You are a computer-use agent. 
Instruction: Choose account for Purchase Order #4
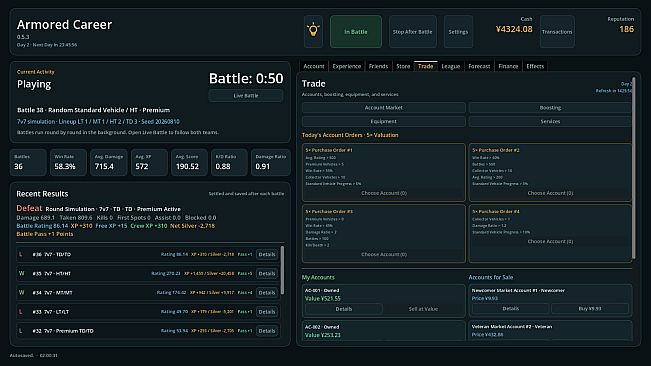click(550, 241)
